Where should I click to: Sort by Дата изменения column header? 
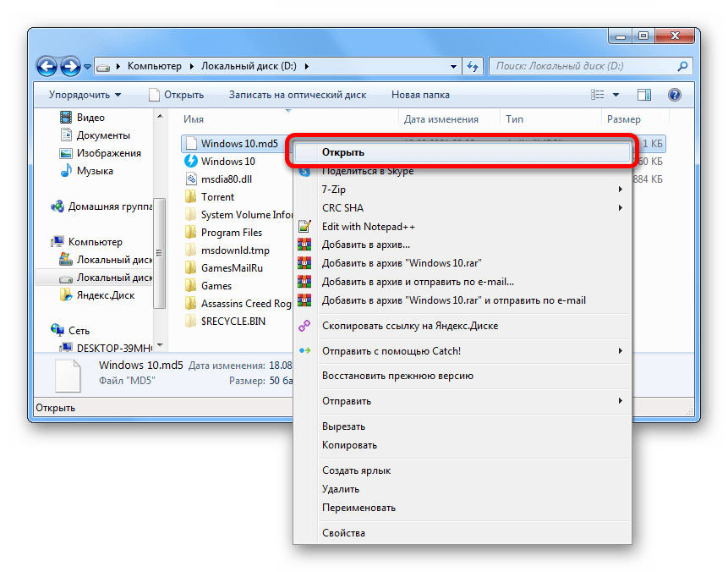tap(441, 119)
